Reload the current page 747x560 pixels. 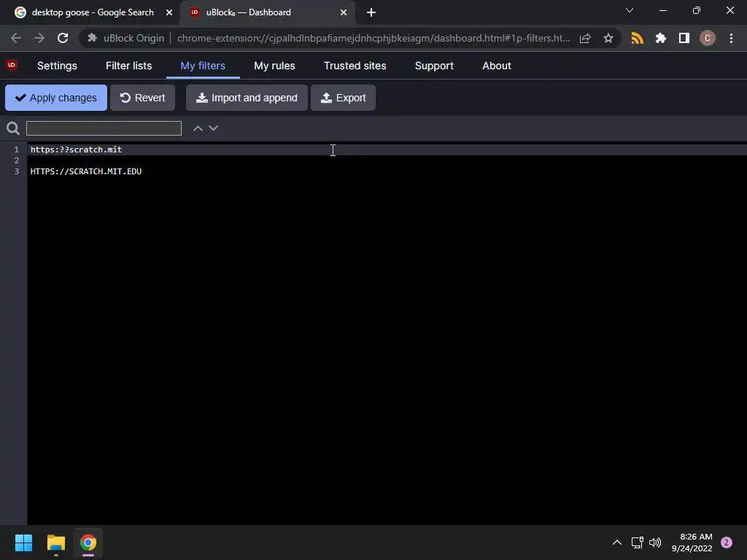click(x=63, y=38)
